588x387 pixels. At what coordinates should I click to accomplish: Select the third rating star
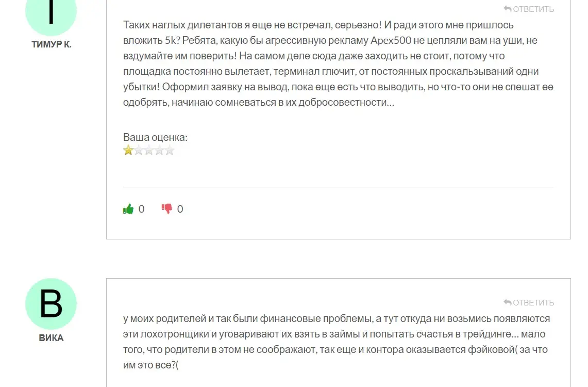[149, 150]
